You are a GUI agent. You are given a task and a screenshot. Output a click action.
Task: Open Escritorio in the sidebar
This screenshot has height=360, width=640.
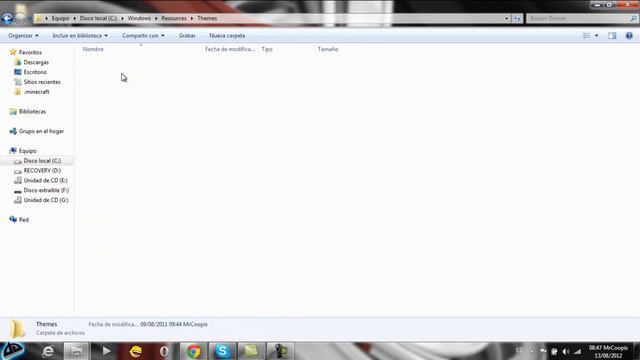[x=35, y=72]
